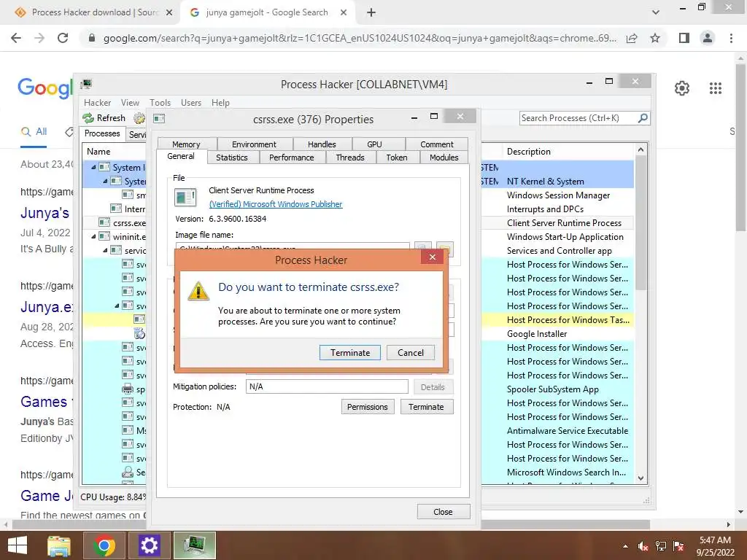Switch to the Environment tab
This screenshot has height=560, width=747.
pos(254,144)
